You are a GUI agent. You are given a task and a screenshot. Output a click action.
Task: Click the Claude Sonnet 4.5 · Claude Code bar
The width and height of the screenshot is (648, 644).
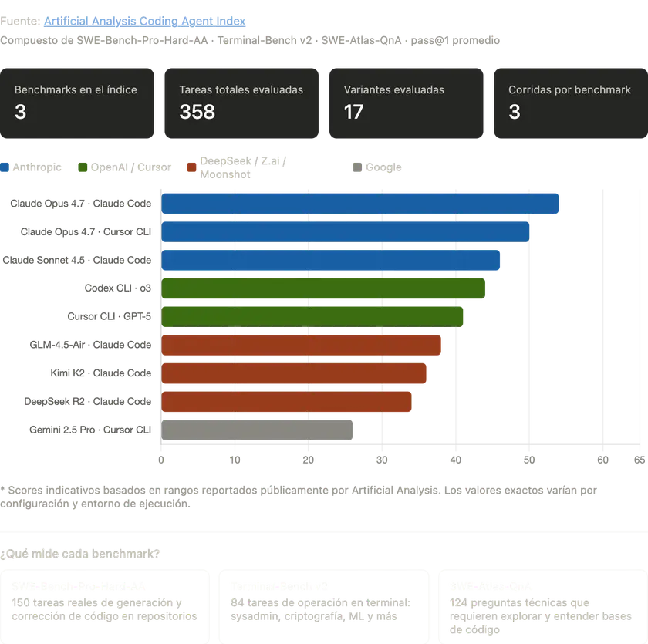point(331,260)
